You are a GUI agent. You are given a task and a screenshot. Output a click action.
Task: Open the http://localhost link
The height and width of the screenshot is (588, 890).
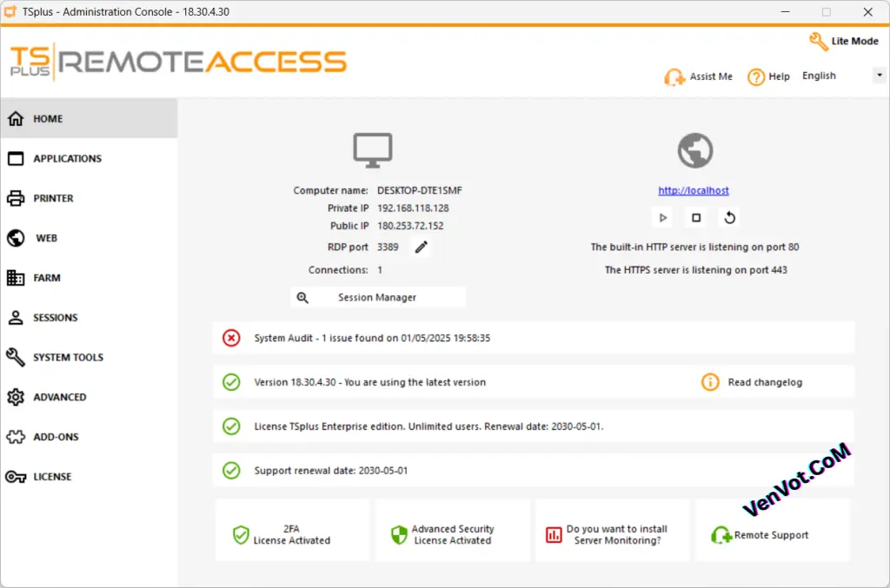point(694,190)
